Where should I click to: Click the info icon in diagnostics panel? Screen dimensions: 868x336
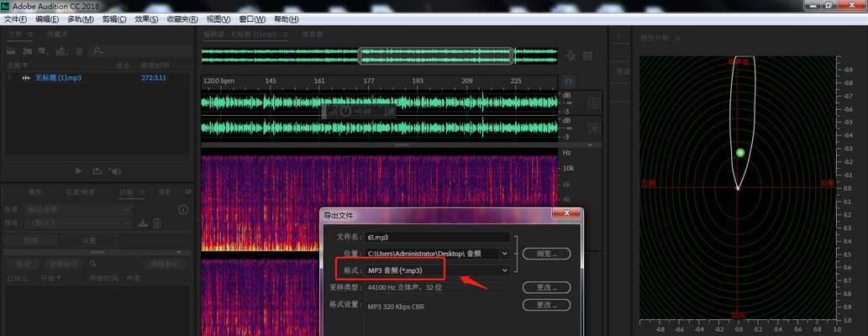(x=183, y=210)
